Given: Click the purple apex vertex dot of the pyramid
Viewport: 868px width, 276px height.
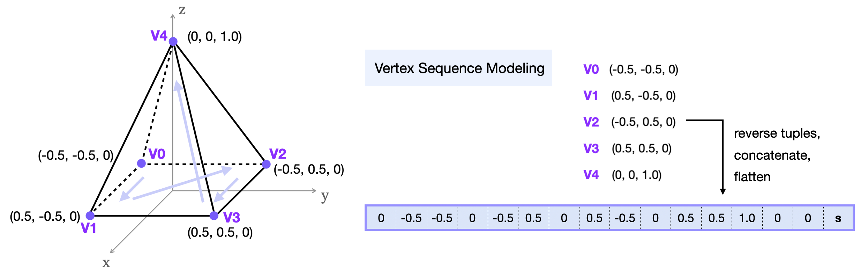Looking at the screenshot, I should tap(173, 42).
